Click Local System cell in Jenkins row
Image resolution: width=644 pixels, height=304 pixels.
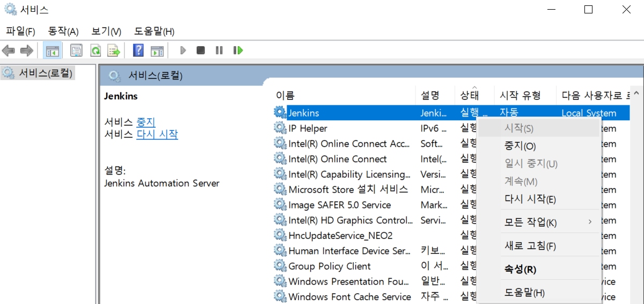(589, 113)
